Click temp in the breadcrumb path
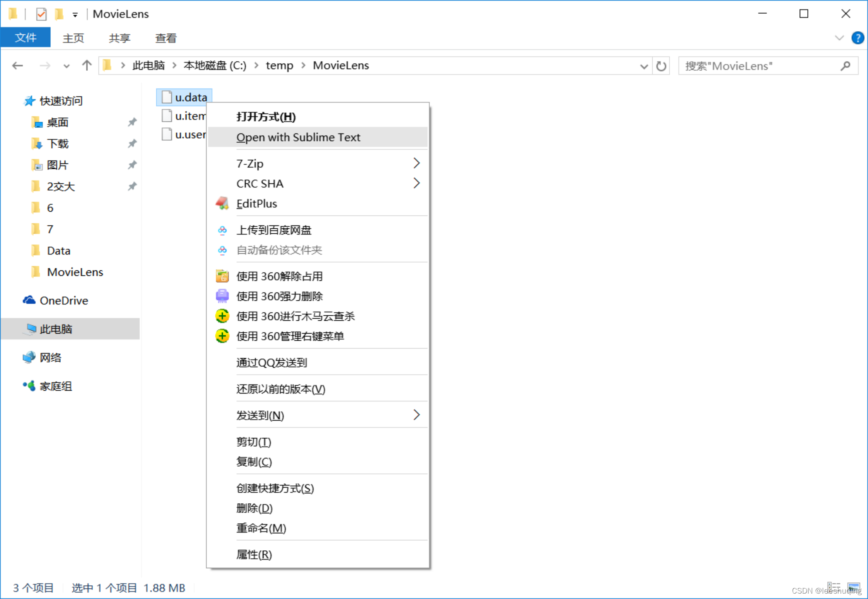 point(279,66)
